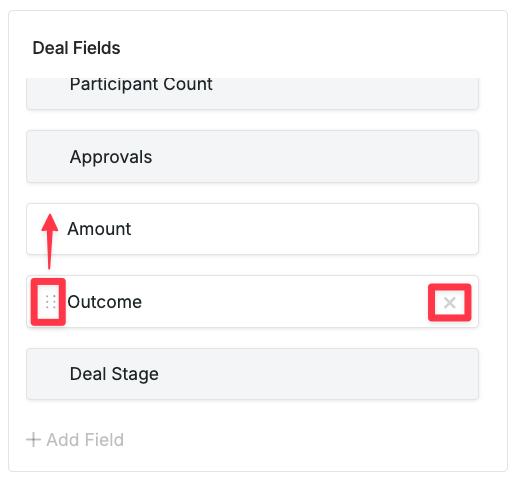Click the Add Field text link
This screenshot has height=479, width=512.
coord(85,439)
